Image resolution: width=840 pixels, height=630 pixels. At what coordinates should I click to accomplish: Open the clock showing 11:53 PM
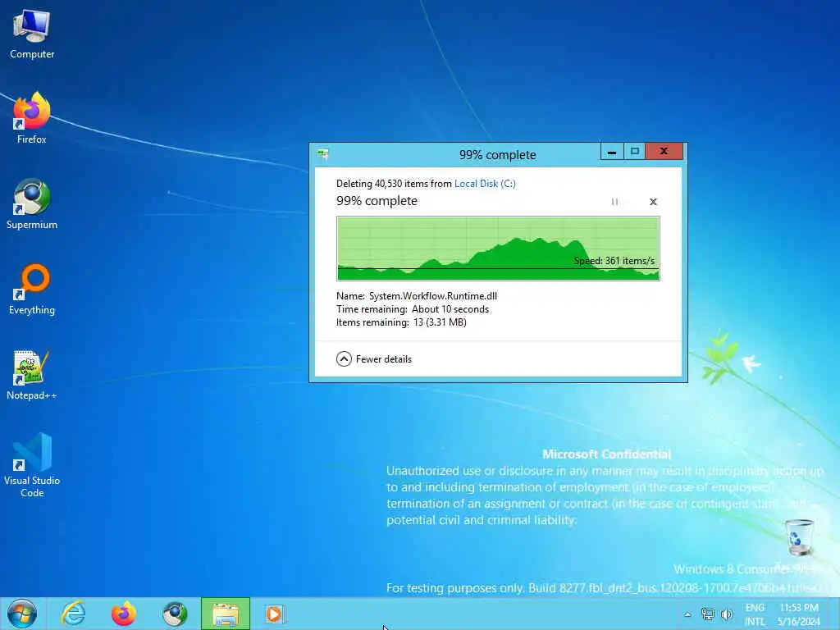(x=799, y=614)
